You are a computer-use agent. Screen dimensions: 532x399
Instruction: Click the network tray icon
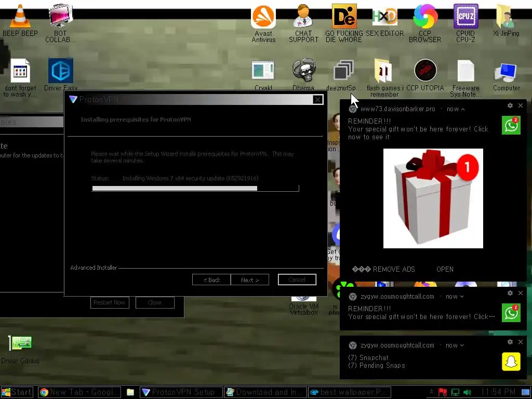[455, 392]
